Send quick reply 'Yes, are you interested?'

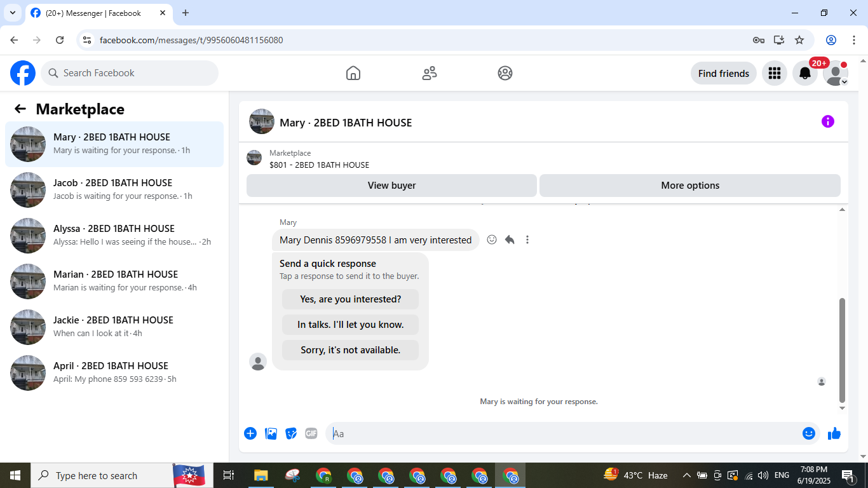click(x=351, y=299)
